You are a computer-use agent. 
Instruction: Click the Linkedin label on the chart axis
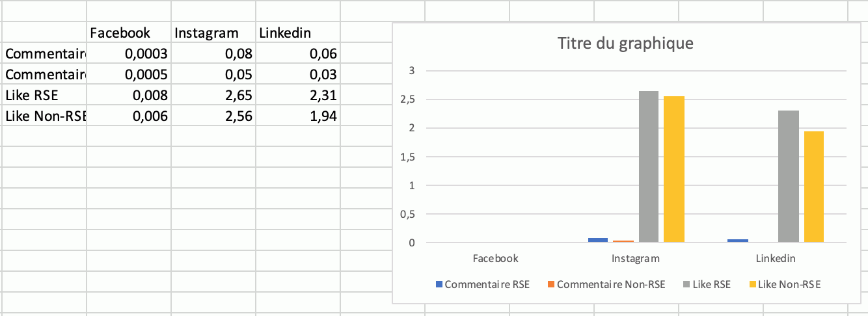pyautogui.click(x=776, y=258)
